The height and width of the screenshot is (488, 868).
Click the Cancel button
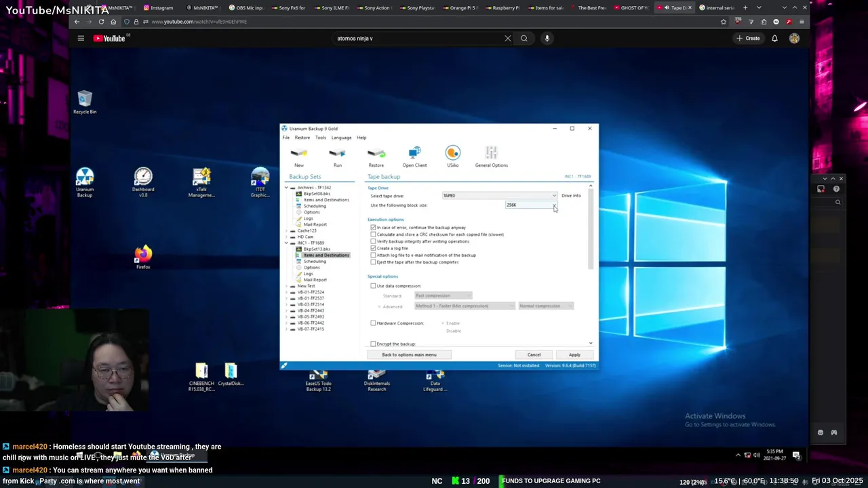click(534, 354)
